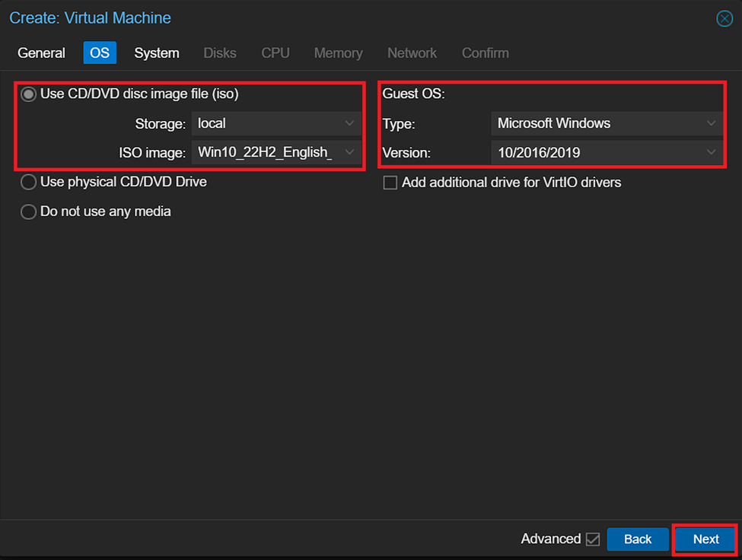The height and width of the screenshot is (560, 742).
Task: Expand the ISO image dropdown arrow
Action: [349, 153]
